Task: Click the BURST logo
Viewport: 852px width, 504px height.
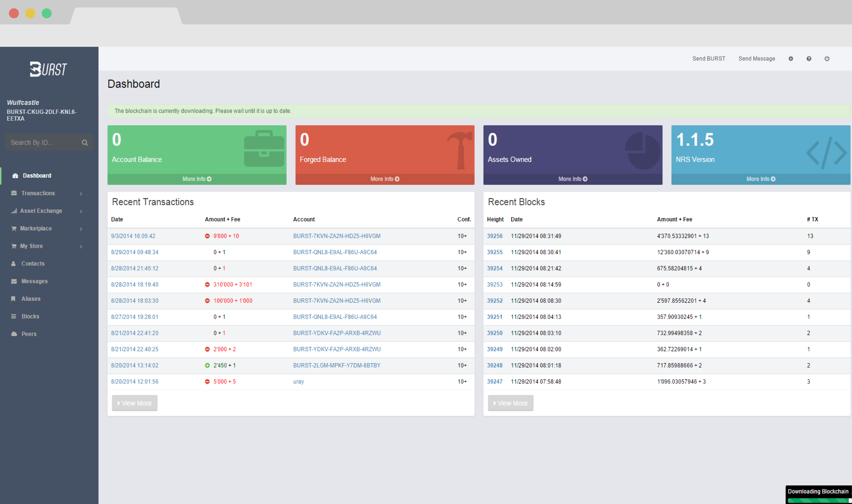Action: point(49,69)
